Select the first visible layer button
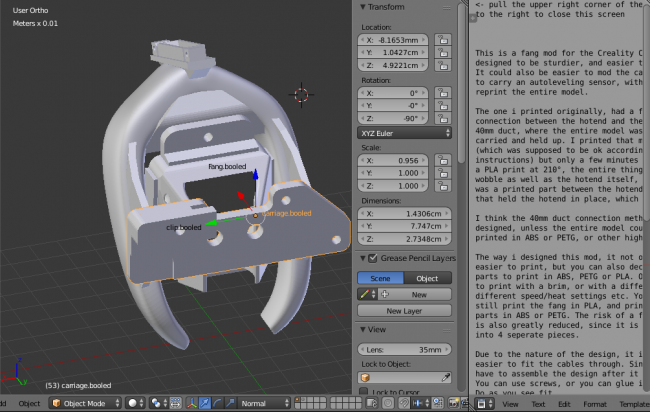The height and width of the screenshot is (412, 650). click(298, 400)
